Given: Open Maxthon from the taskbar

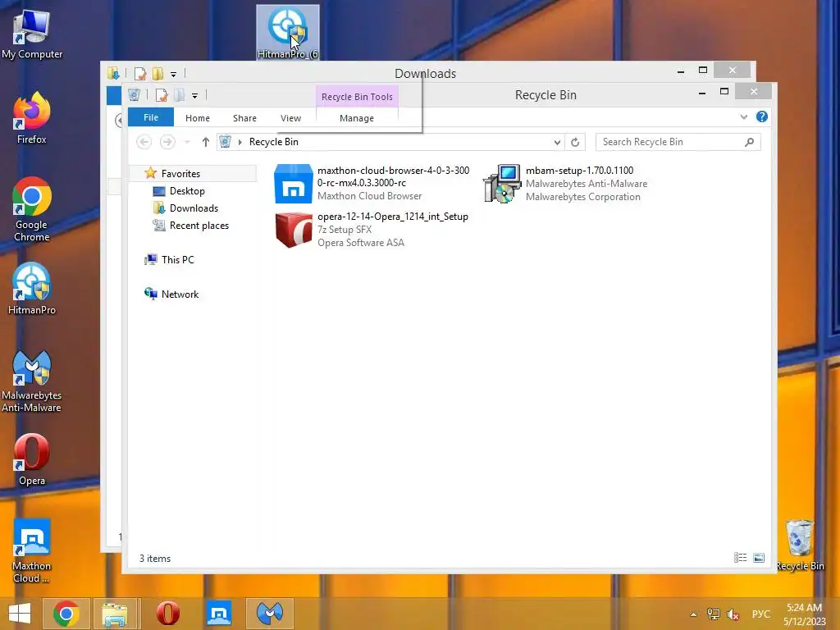Looking at the screenshot, I should point(219,614).
